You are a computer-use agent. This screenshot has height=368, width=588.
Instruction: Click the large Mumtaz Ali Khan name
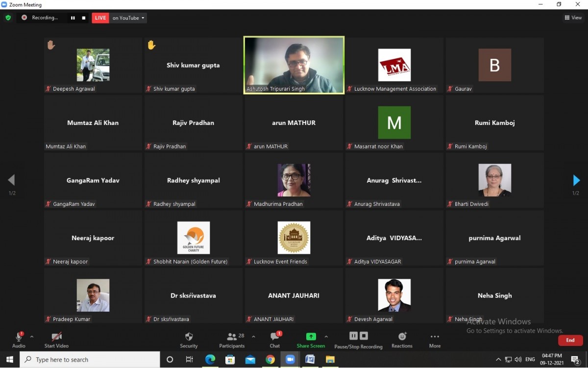(x=93, y=123)
